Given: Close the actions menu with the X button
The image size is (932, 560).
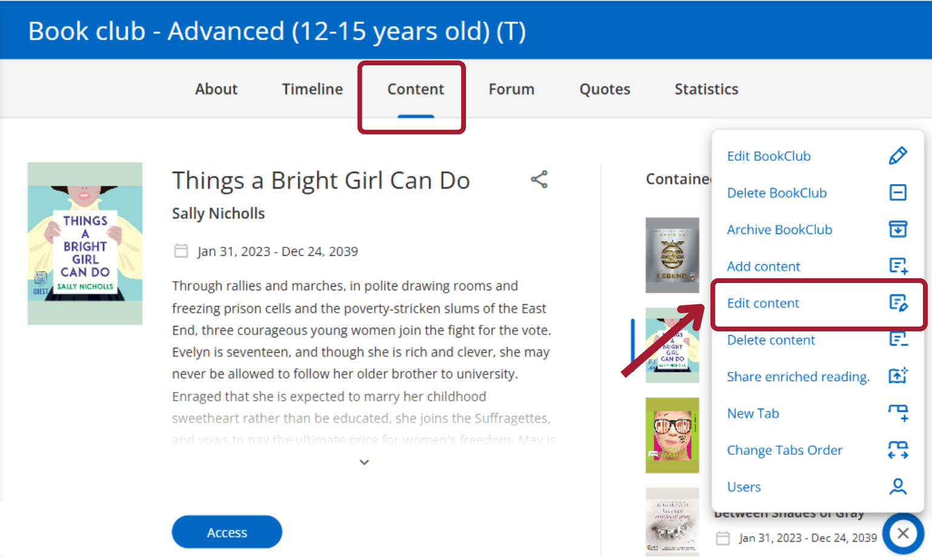Looking at the screenshot, I should click(x=903, y=533).
